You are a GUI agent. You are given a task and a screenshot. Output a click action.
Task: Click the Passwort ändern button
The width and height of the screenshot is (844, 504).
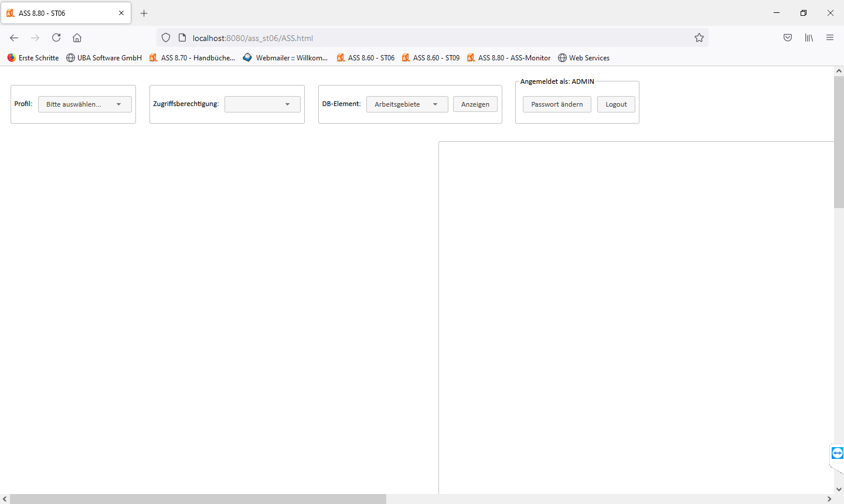click(x=557, y=104)
